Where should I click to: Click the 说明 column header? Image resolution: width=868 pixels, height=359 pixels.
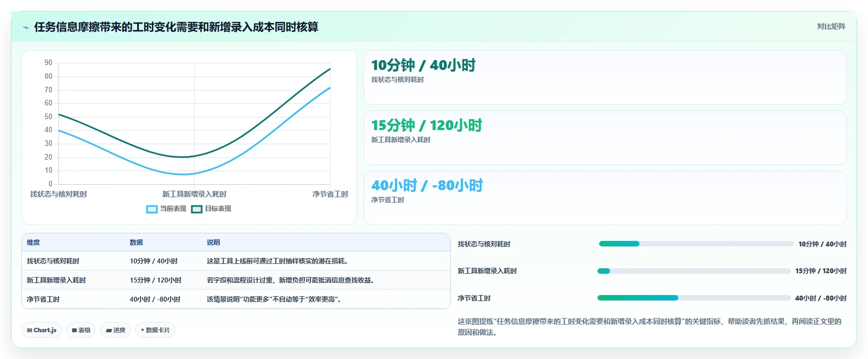(213, 243)
